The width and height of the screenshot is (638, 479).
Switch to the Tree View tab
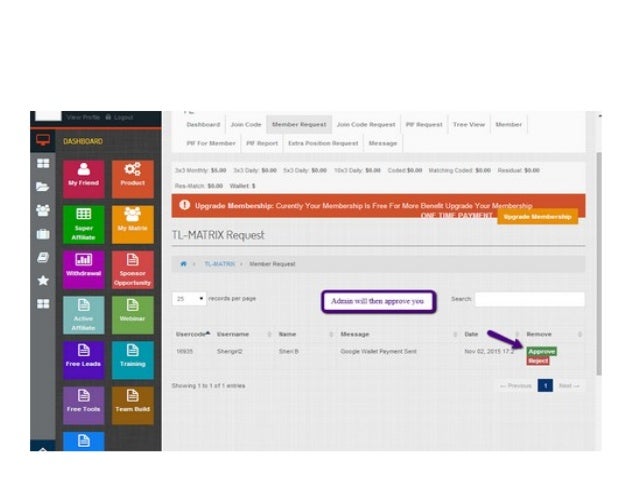(469, 125)
